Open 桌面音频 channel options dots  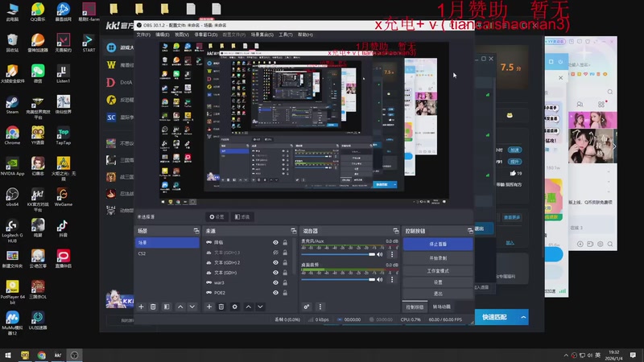click(392, 279)
